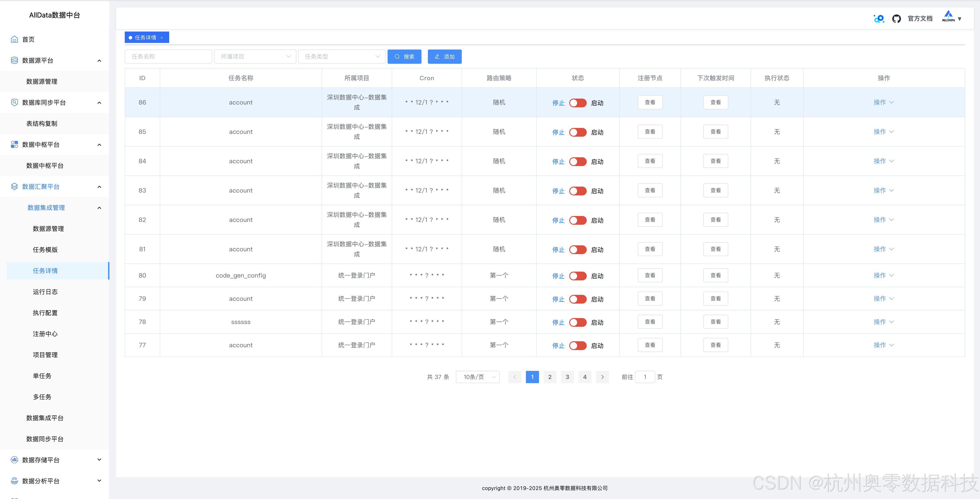Open the 任务类型 dropdown filter
Screen dimensions: 980x499
tap(341, 56)
